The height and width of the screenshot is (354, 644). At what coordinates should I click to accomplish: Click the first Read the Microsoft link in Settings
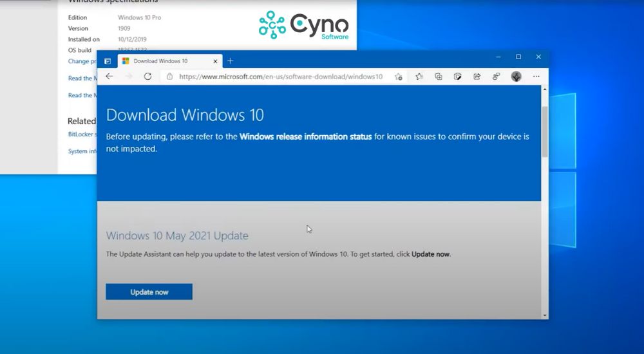tap(82, 78)
